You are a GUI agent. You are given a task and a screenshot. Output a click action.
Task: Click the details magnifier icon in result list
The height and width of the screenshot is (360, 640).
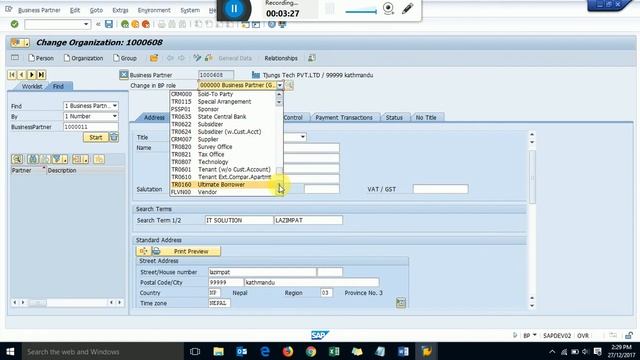tap(17, 159)
